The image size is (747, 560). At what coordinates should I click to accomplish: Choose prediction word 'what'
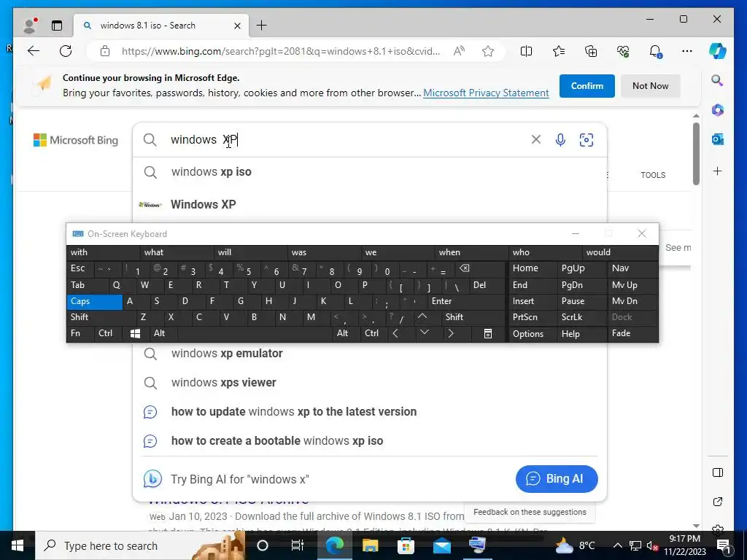coord(177,252)
